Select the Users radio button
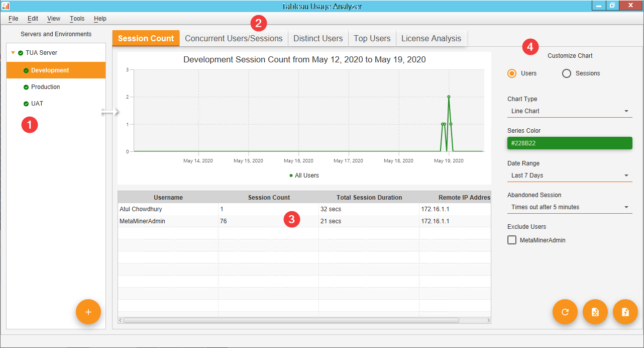This screenshot has width=644, height=348. 512,73
